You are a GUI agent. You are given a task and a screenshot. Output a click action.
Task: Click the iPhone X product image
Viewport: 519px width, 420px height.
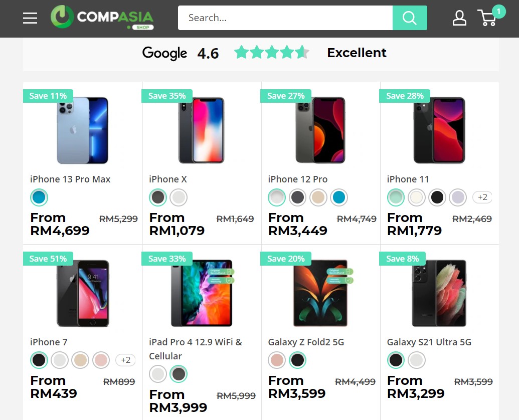[x=202, y=130]
